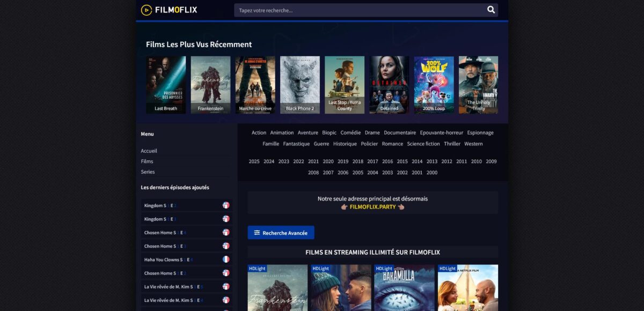Open the 200% Loup poster

click(x=434, y=85)
